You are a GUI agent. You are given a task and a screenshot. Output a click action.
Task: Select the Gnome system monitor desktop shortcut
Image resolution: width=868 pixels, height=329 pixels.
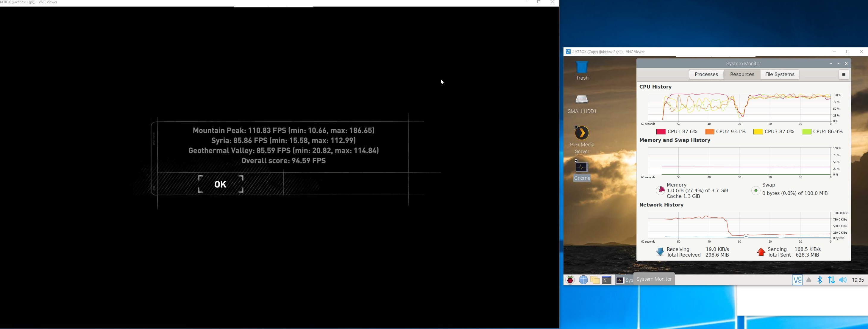tap(582, 171)
